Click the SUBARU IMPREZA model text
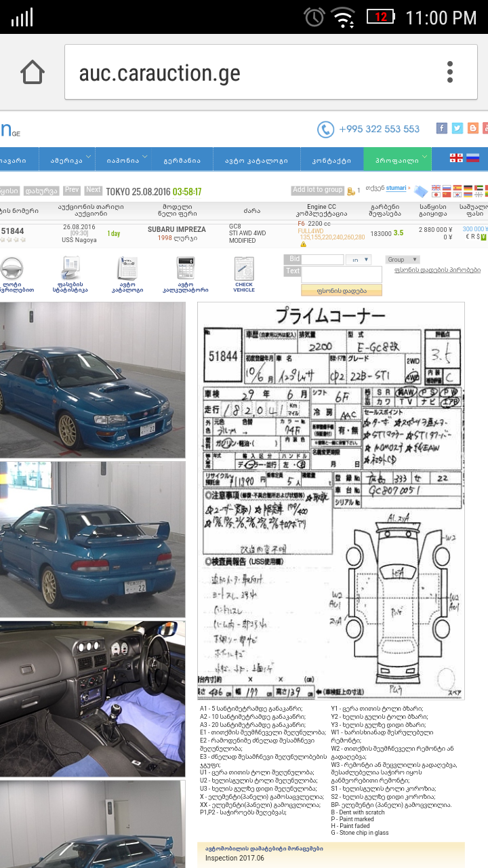The width and height of the screenshot is (488, 868). coord(177,229)
